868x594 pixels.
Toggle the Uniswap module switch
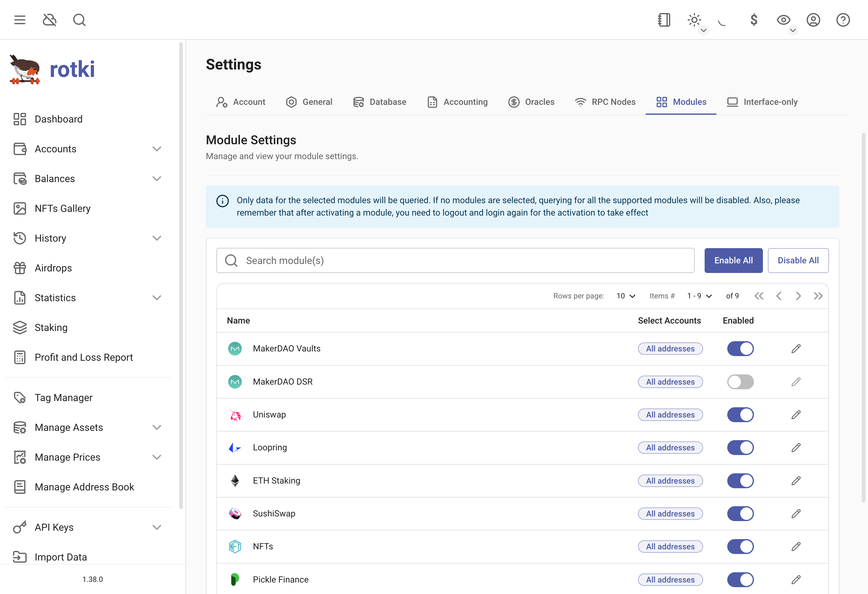(740, 415)
